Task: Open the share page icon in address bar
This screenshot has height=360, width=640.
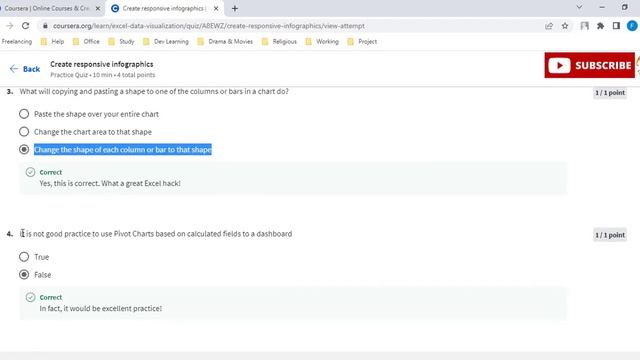Action: (x=549, y=26)
